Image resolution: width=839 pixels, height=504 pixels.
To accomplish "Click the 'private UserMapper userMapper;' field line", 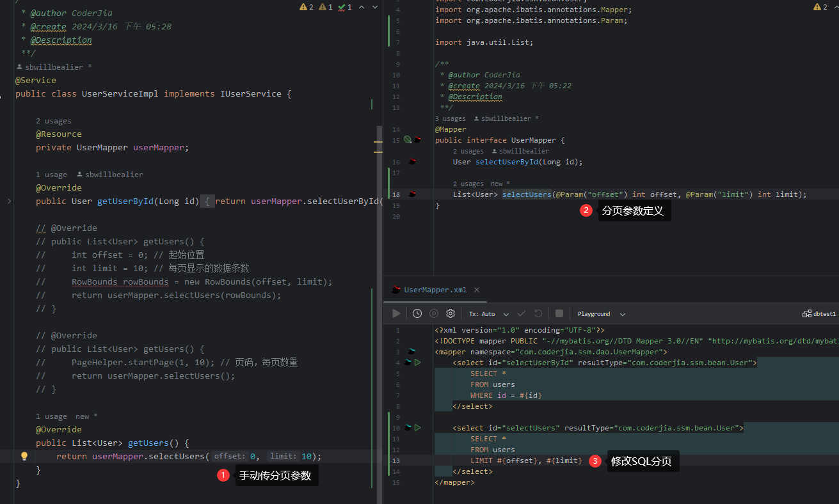I will pos(113,147).
